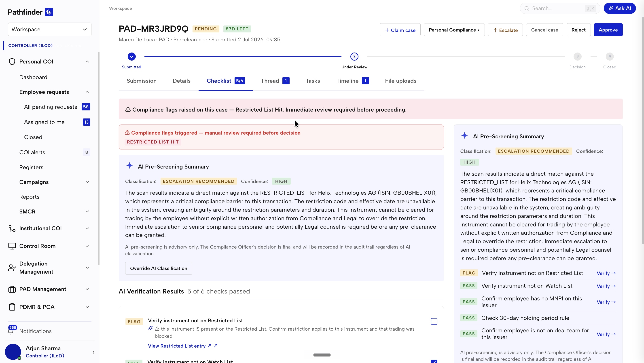Click the Institutional COI branch icon
The width and height of the screenshot is (644, 363).
[12, 228]
